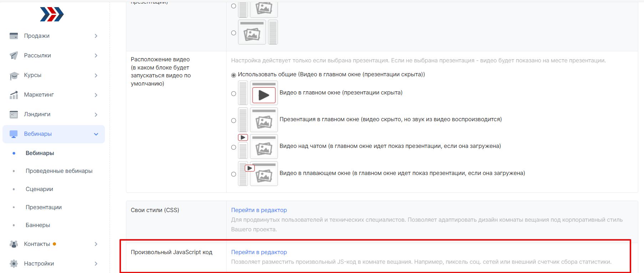Open Баннеры submenu item
644x273 pixels.
(38, 225)
